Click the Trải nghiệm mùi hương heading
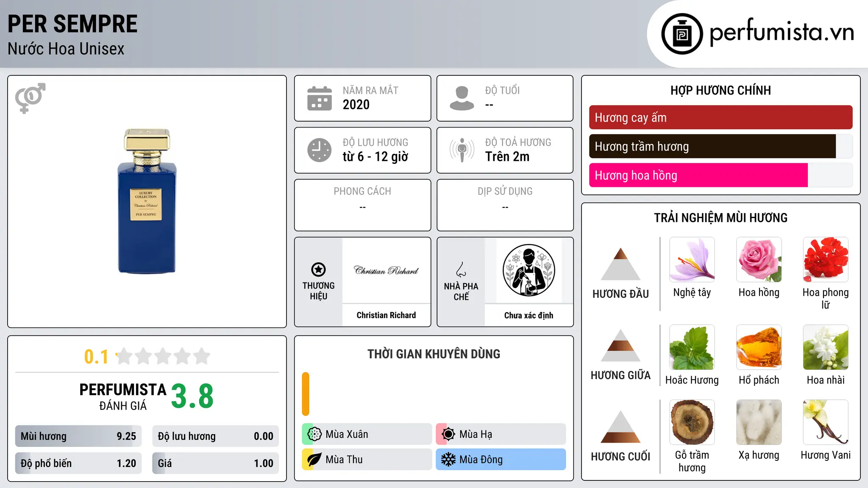 pyautogui.click(x=721, y=218)
